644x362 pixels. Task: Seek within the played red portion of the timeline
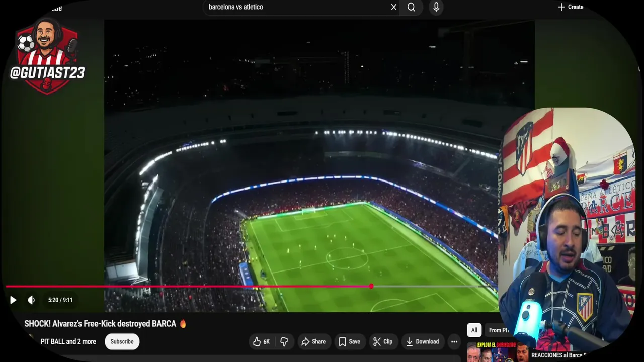[x=188, y=286]
